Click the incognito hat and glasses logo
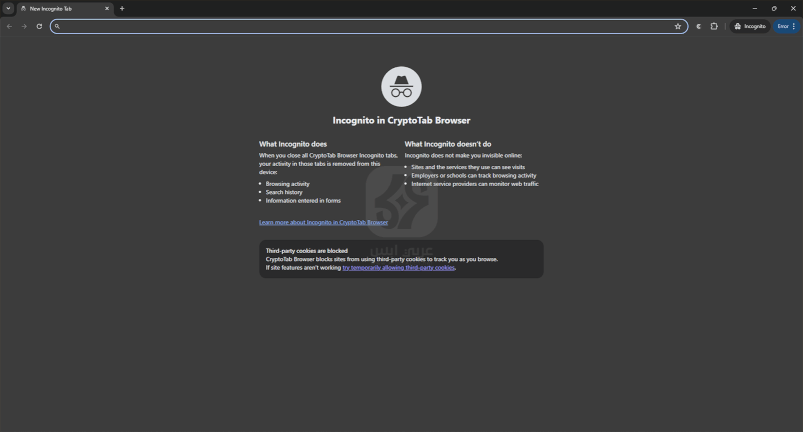Screen dimensions: 803x432 [x=402, y=87]
